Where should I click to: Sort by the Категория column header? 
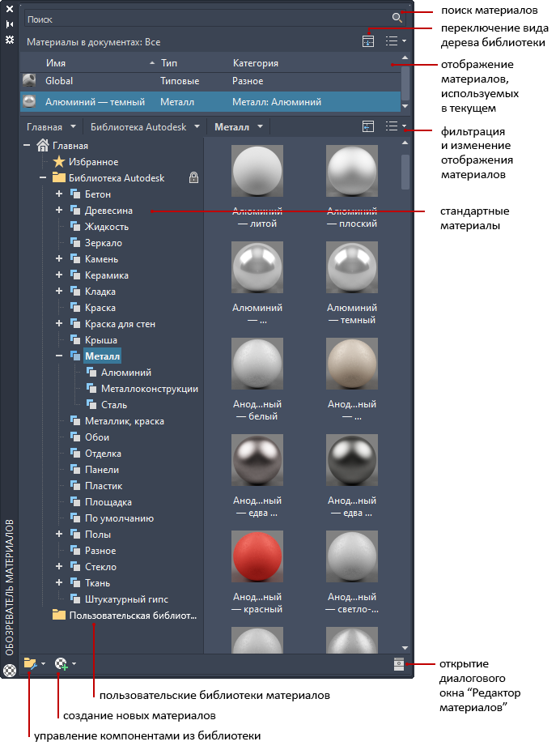tap(256, 62)
